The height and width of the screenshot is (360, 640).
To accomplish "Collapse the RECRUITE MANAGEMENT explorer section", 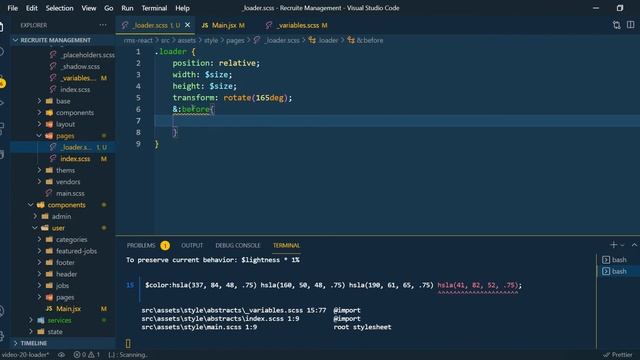I will [x=56, y=40].
